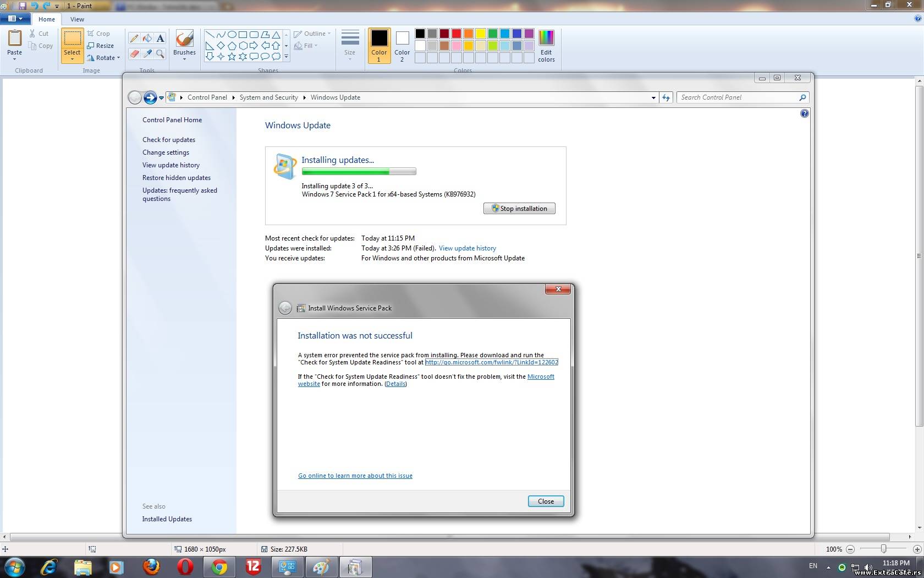Choose the Cloud callout shape
924x578 pixels.
tap(276, 56)
